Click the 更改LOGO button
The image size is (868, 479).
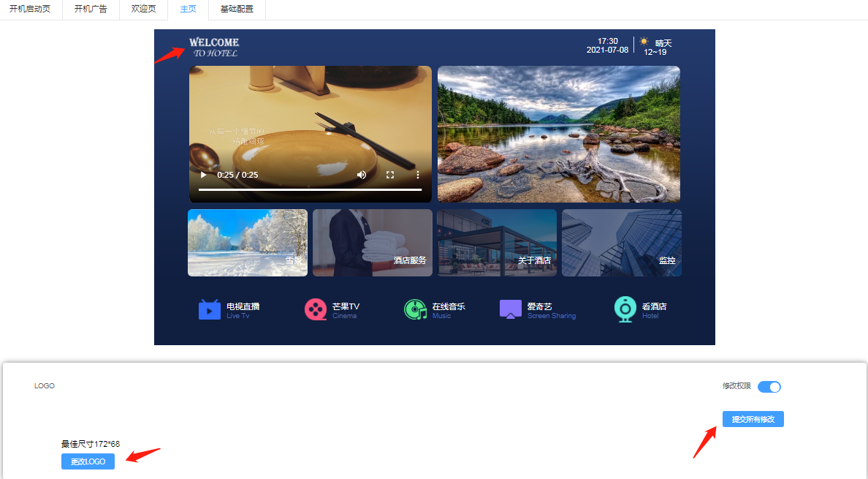(88, 461)
